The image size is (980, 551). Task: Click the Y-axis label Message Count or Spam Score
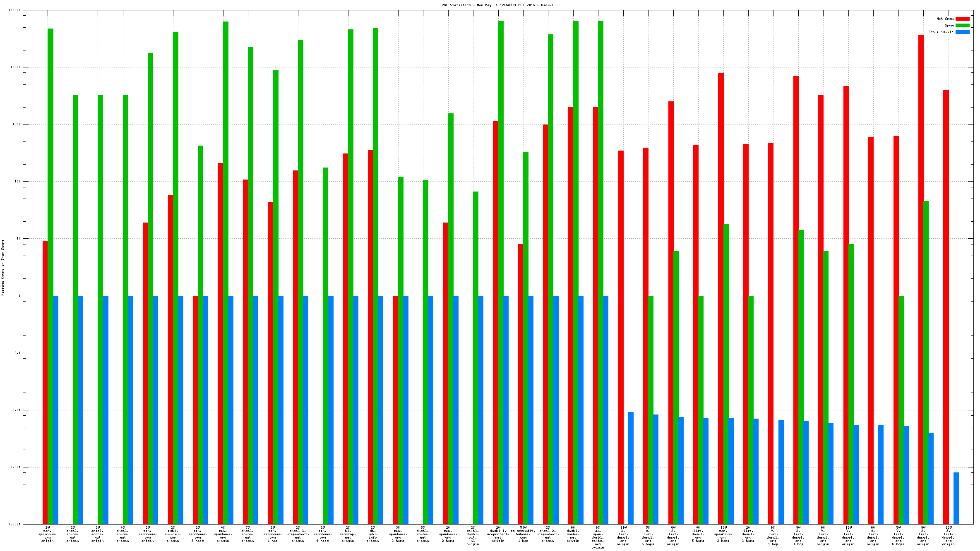pos(2,267)
